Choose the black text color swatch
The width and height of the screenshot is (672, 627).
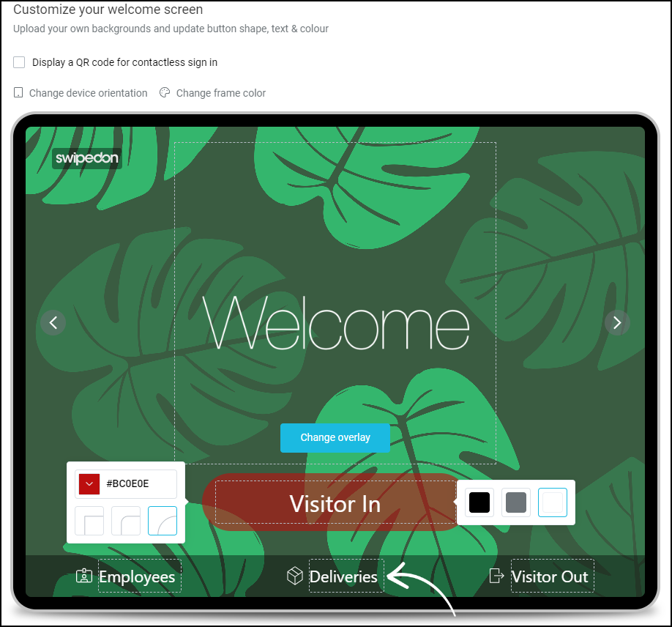tap(479, 502)
